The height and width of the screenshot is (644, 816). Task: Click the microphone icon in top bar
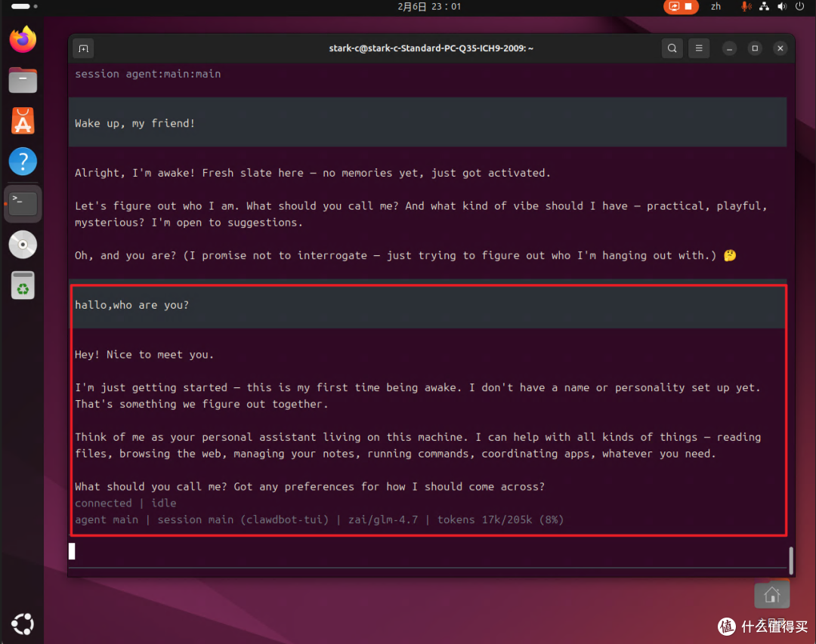[x=746, y=7]
